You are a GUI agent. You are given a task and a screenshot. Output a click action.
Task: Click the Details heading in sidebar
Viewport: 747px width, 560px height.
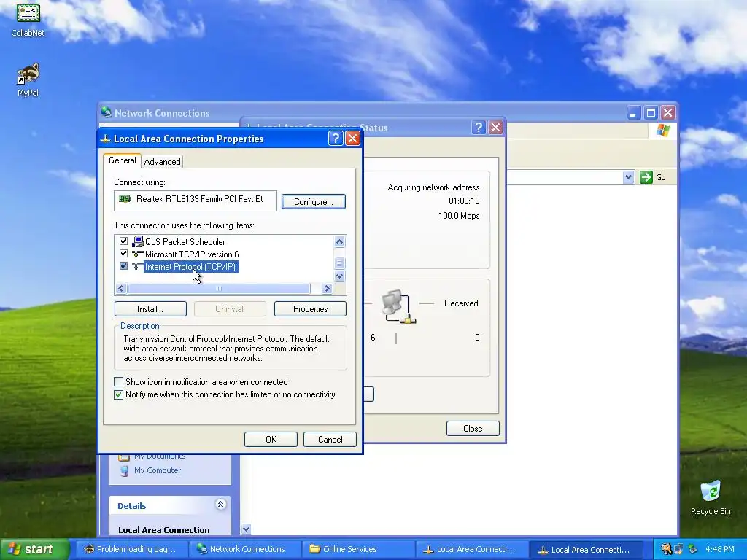tap(132, 506)
